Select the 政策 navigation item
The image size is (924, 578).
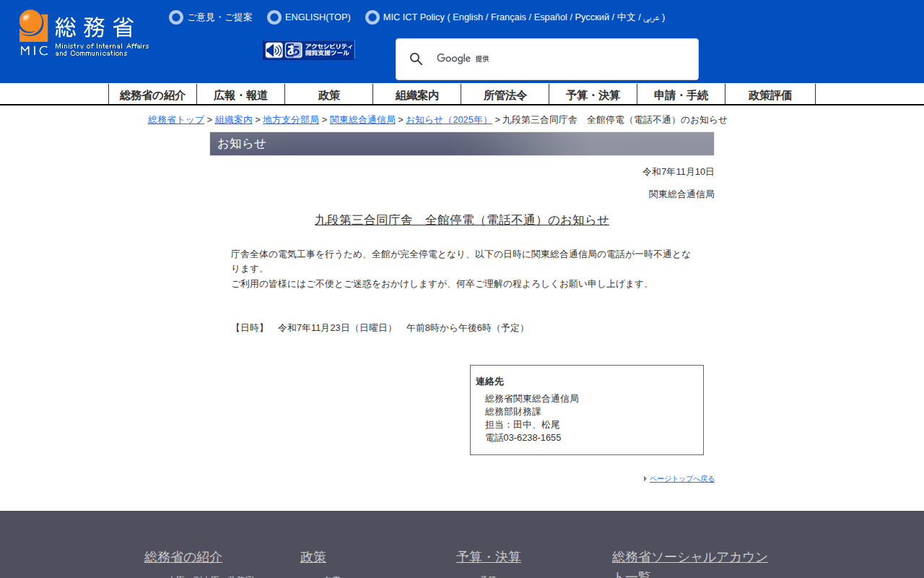[328, 95]
